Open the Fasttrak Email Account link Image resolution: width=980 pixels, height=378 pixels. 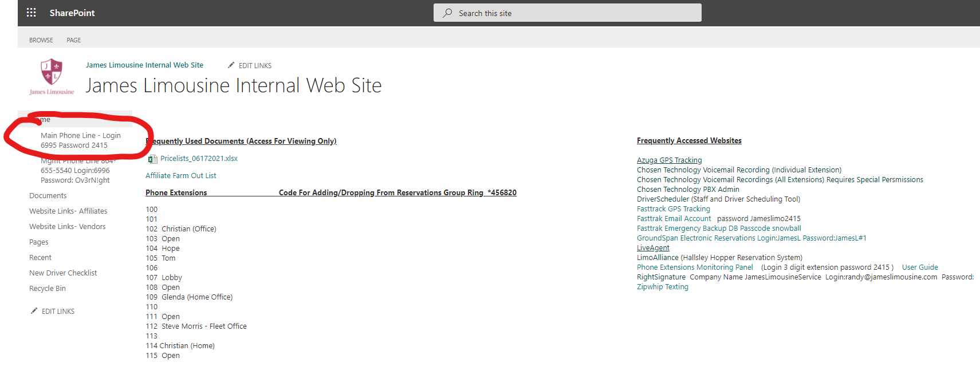coord(674,219)
